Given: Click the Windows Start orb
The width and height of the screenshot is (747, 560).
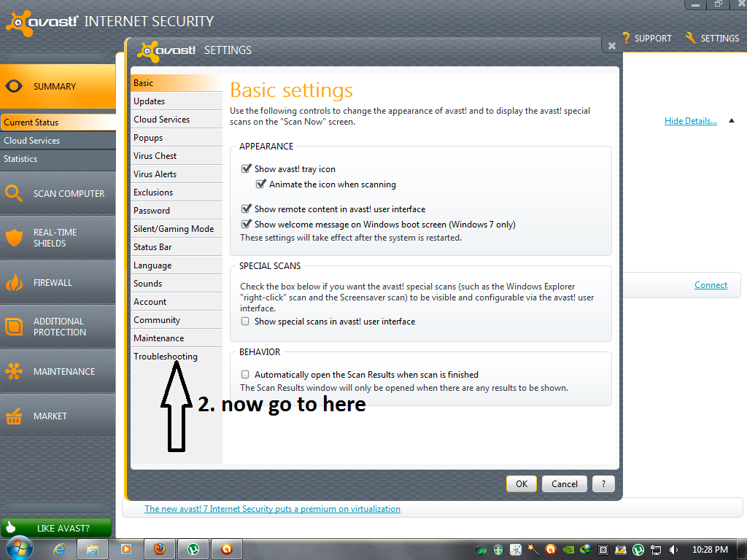Looking at the screenshot, I should [18, 549].
